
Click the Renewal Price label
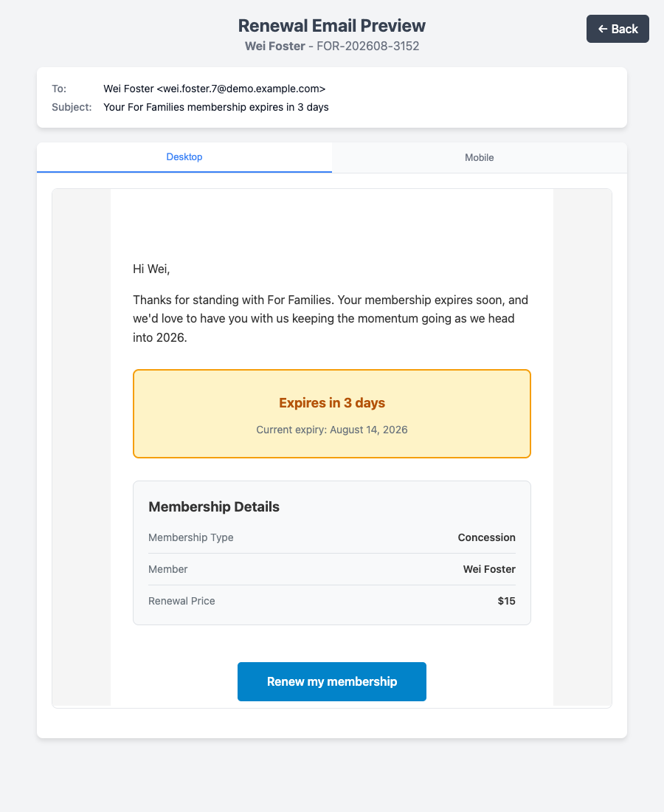click(x=181, y=601)
